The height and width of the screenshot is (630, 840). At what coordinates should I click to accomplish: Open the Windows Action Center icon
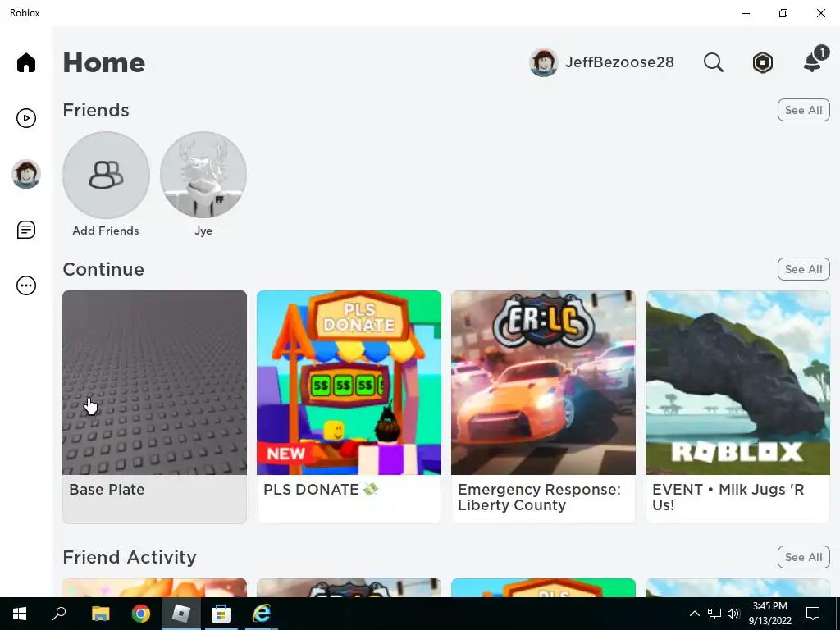click(x=813, y=614)
